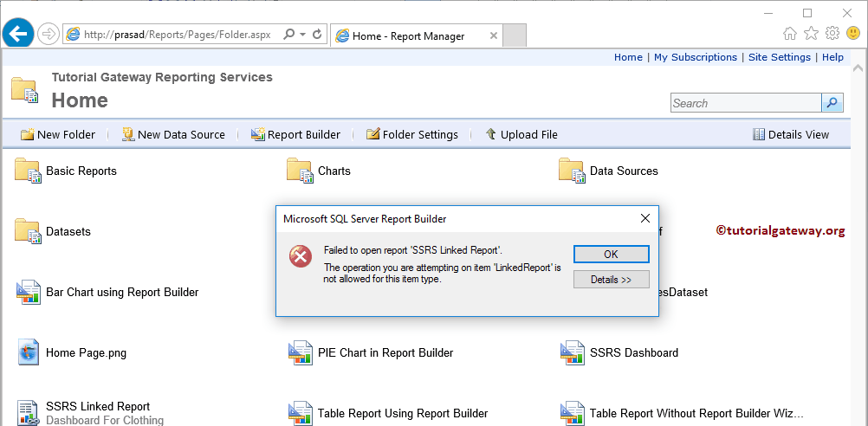Close the Report Builder error dialog

pos(645,218)
